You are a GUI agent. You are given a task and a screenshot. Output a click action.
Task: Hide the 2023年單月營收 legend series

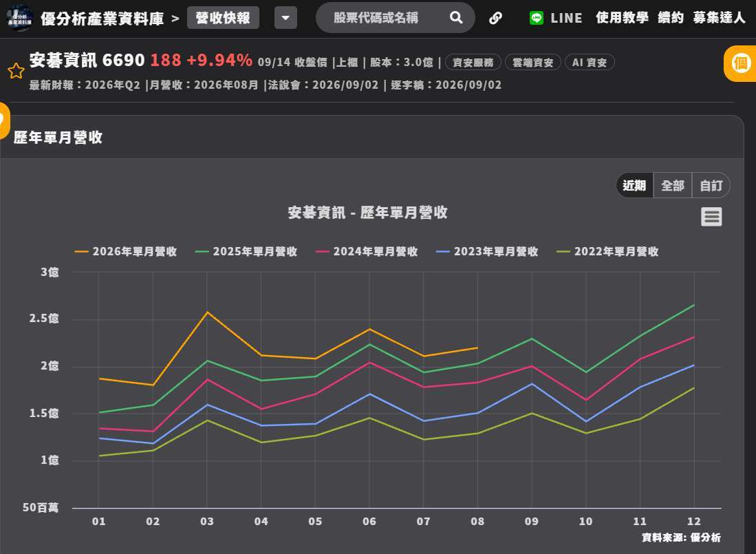[487, 252]
